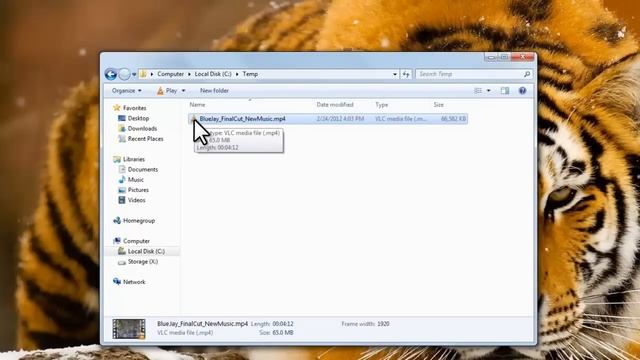Click the Network icon
This screenshot has width=640, height=360.
point(117,282)
